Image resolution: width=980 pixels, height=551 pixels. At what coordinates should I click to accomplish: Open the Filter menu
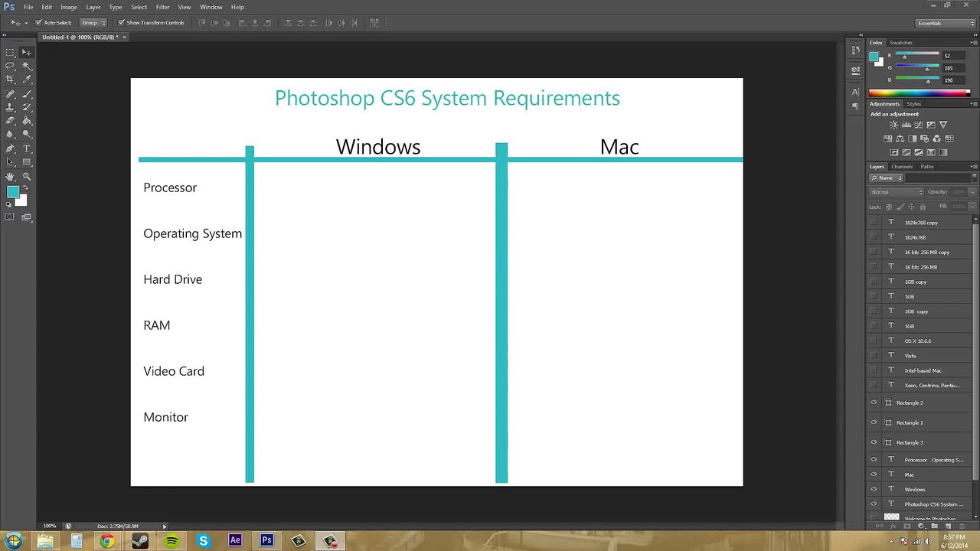tap(162, 7)
